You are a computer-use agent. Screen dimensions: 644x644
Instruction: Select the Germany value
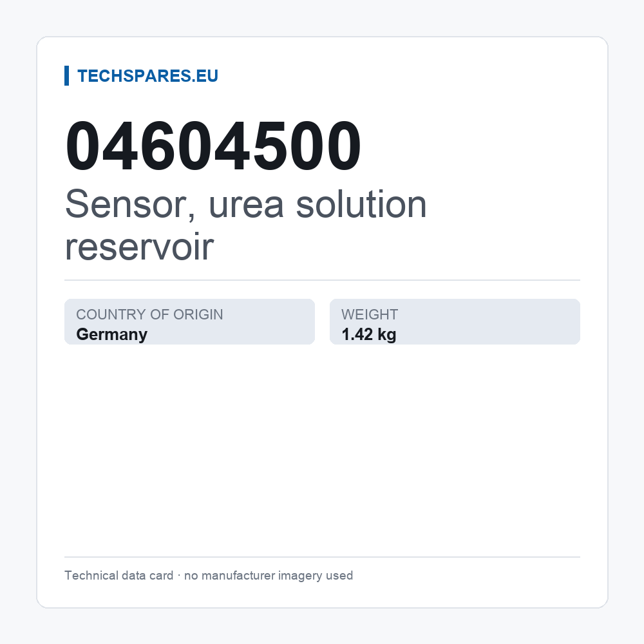tap(111, 334)
